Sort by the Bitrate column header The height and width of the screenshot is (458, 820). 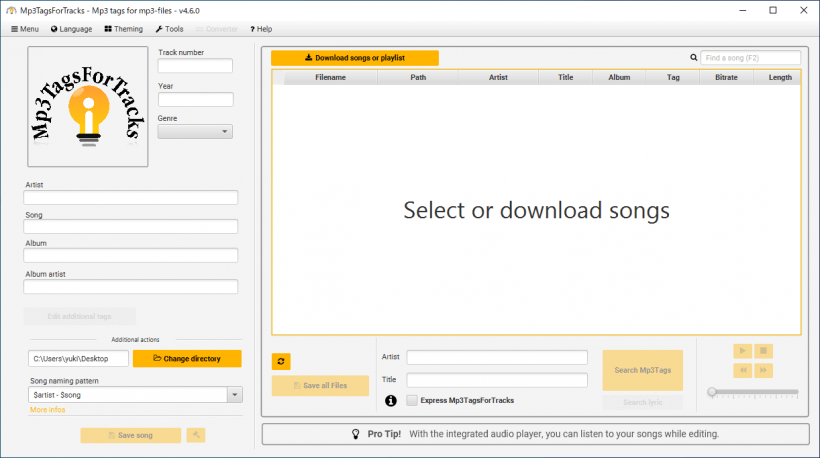(x=726, y=77)
